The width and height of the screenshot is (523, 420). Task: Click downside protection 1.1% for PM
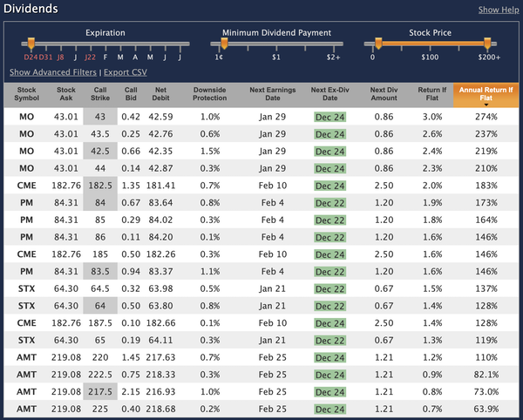pyautogui.click(x=210, y=271)
